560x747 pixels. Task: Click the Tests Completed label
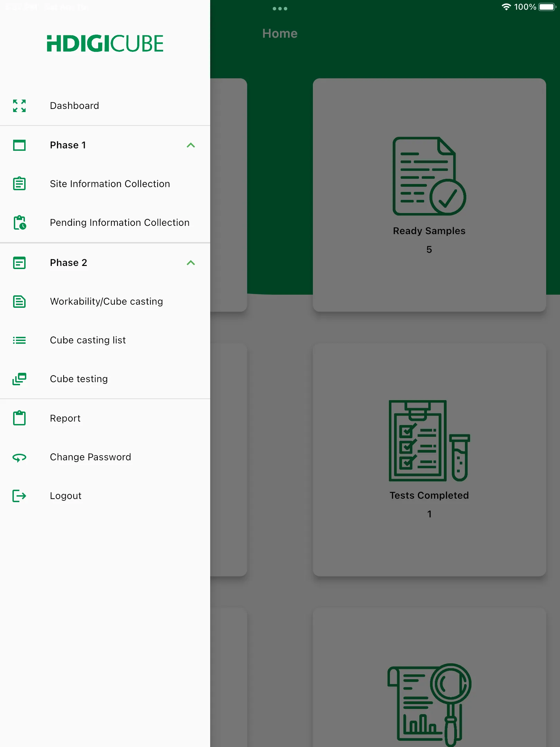pyautogui.click(x=429, y=496)
